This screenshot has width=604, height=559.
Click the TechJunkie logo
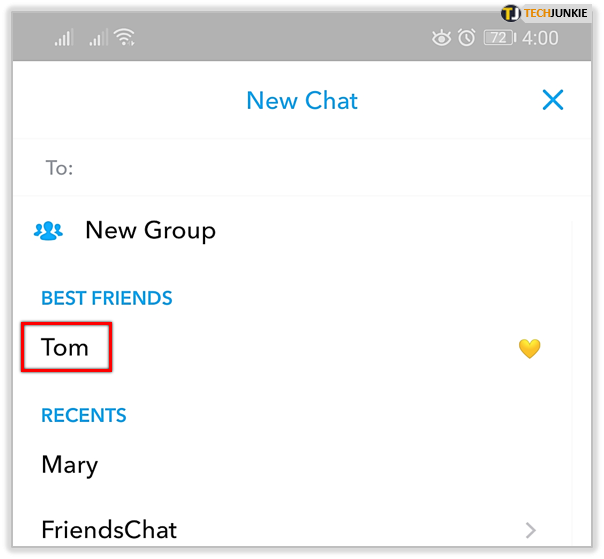tap(549, 13)
